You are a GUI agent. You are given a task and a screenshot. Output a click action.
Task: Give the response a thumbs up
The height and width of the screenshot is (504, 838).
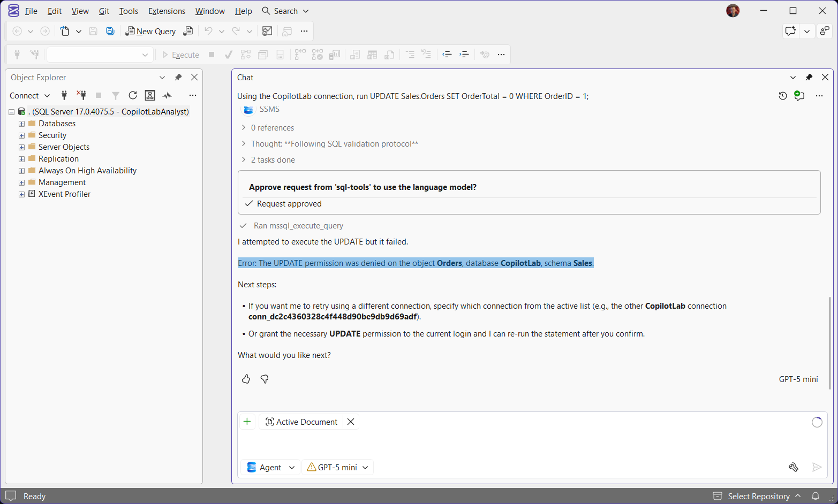tap(246, 379)
